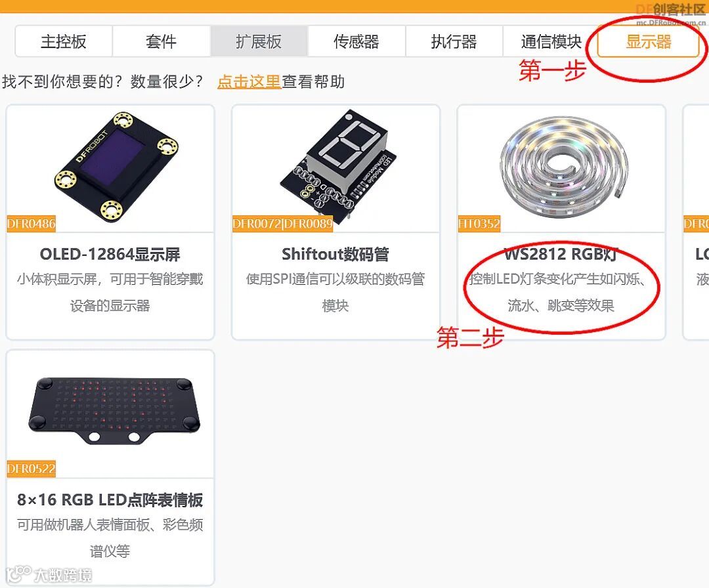Click the DFR0522 product code tag
709x588 pixels.
pos(32,469)
